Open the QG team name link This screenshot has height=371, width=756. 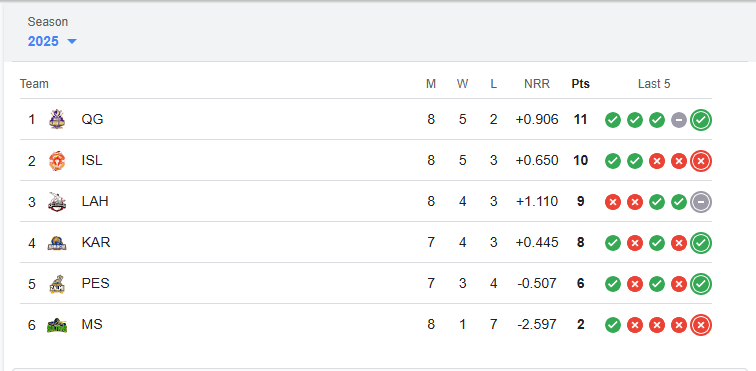(x=92, y=119)
